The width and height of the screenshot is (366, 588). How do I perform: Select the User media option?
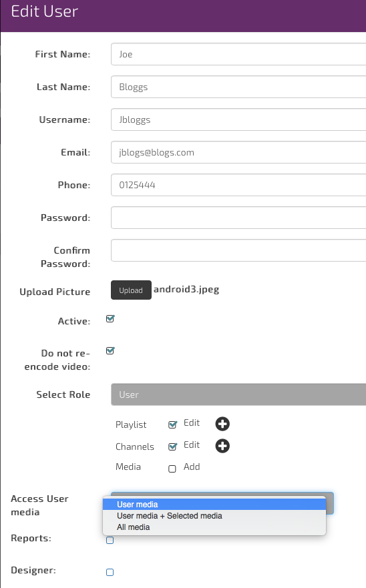[214, 505]
